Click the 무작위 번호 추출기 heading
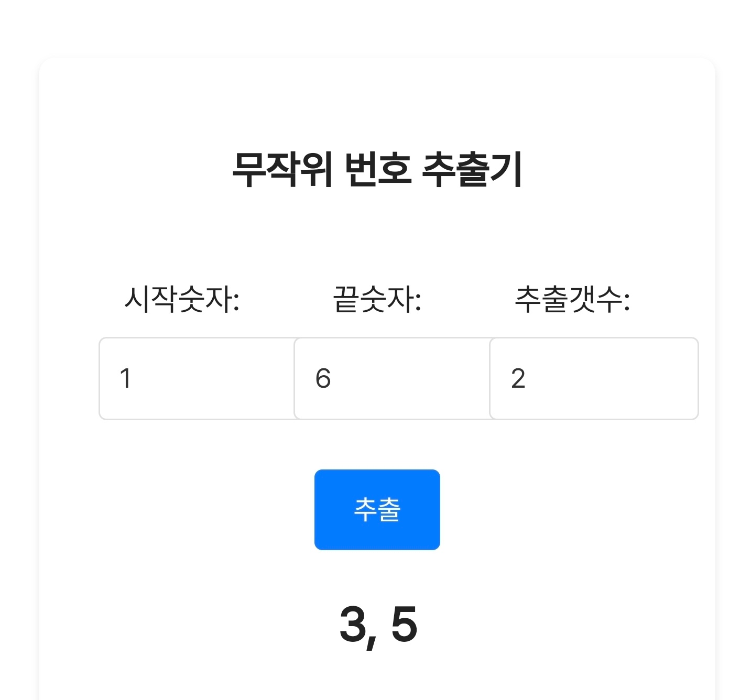740x700 pixels. [377, 169]
